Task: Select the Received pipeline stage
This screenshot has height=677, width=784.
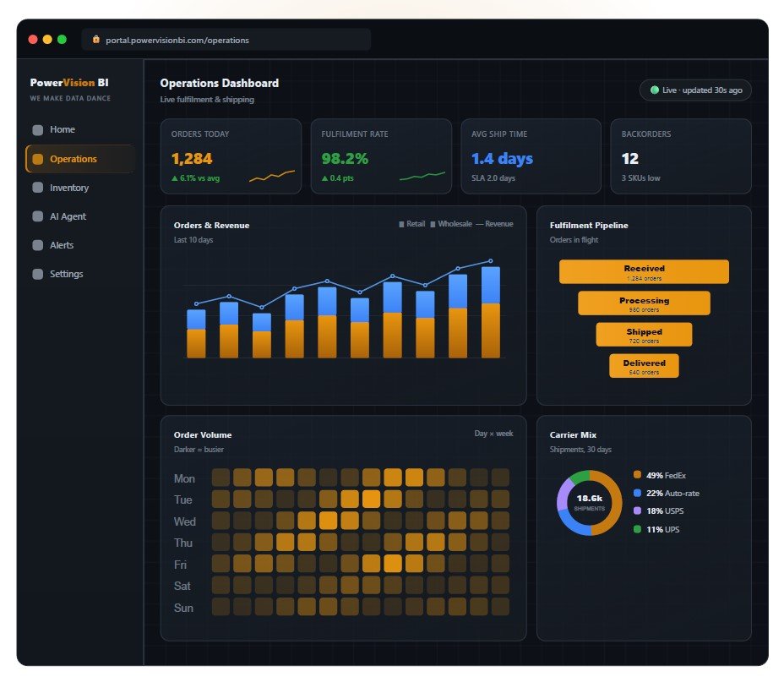Action: point(644,271)
